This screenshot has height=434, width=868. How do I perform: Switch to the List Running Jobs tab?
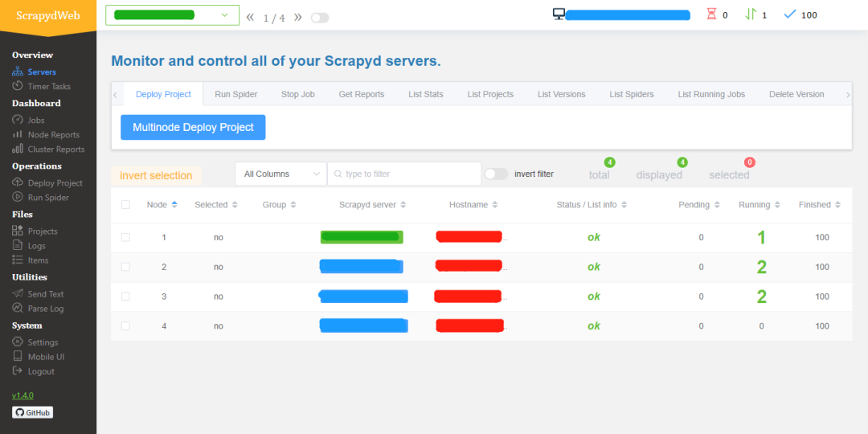click(711, 94)
